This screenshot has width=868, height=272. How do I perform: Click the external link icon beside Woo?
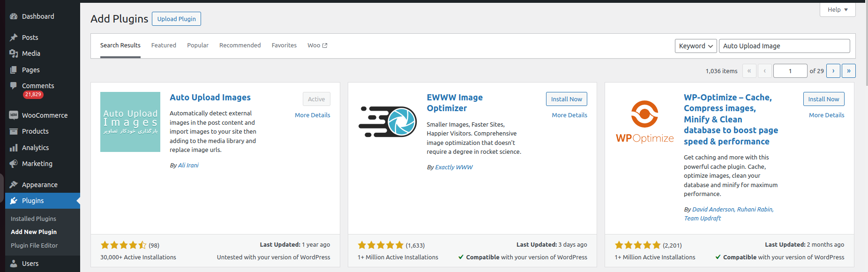point(325,45)
